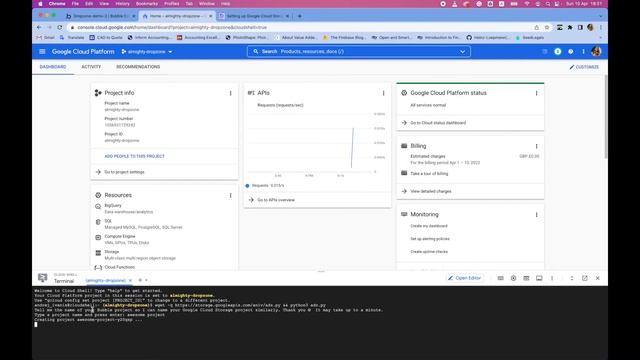Open the almighty-dropzone project selector dropdown

click(147, 52)
